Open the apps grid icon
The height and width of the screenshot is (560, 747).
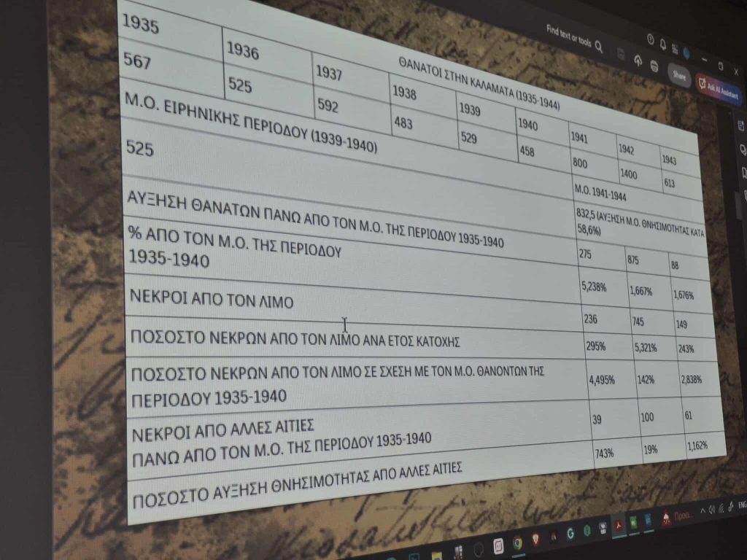click(x=675, y=47)
